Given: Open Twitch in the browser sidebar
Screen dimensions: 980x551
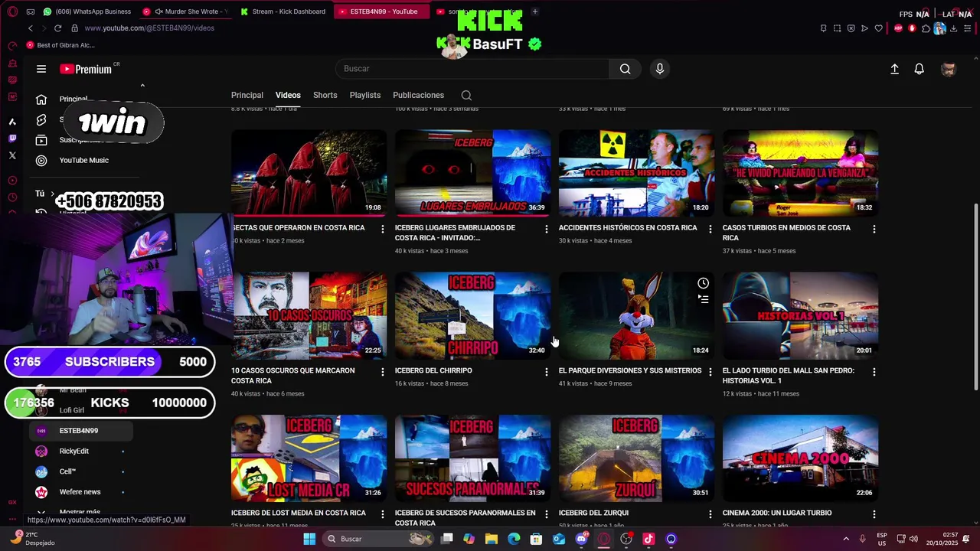Looking at the screenshot, I should (12, 139).
